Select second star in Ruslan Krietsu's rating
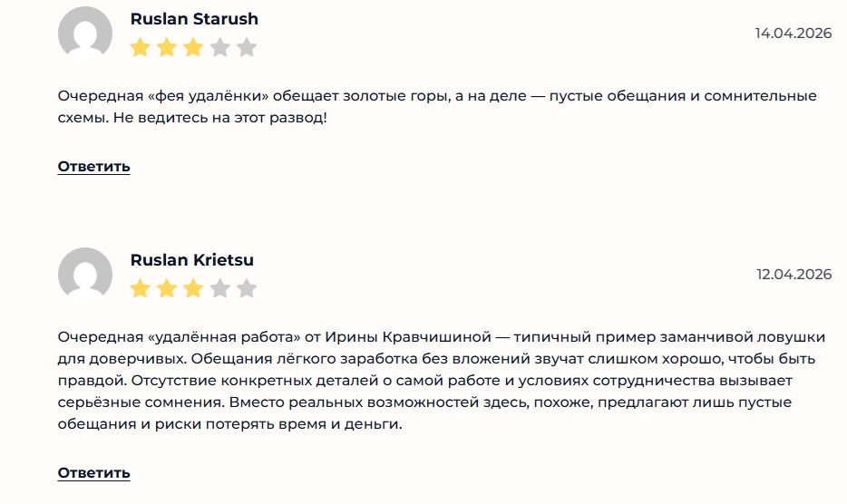The height and width of the screenshot is (504, 847). (x=167, y=289)
